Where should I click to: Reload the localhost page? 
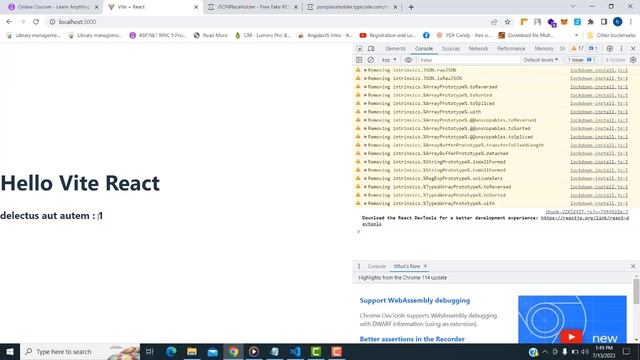click(x=36, y=22)
